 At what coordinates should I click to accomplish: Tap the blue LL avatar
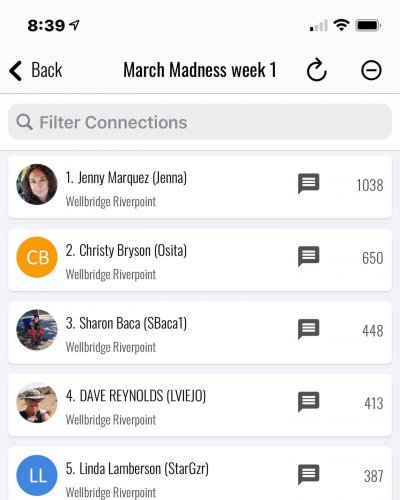pos(37,475)
